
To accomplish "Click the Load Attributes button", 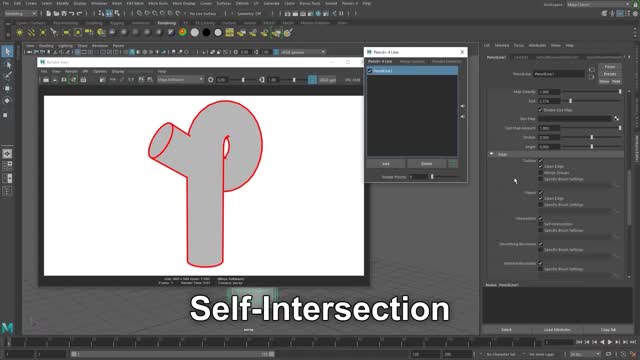I will click(557, 329).
